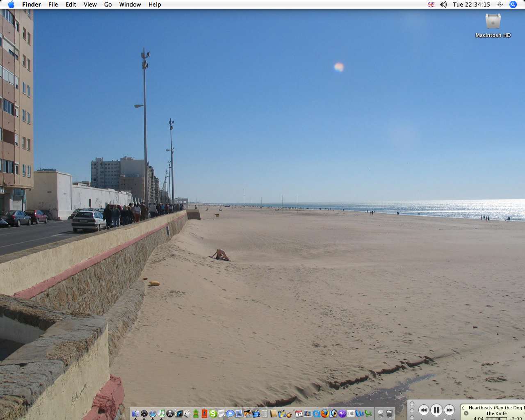Pause the track in the iTunes mini player

[x=436, y=410]
